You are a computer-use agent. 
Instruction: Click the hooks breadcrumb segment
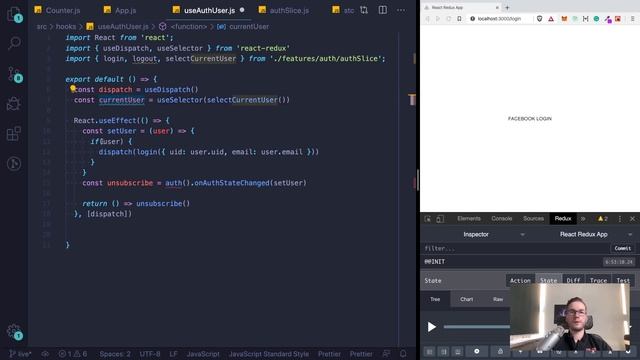tap(66, 27)
